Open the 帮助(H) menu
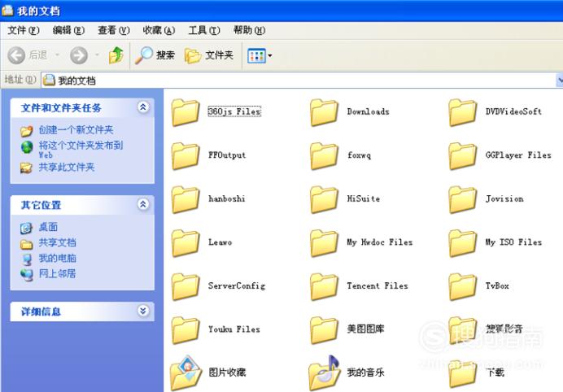 [x=249, y=31]
